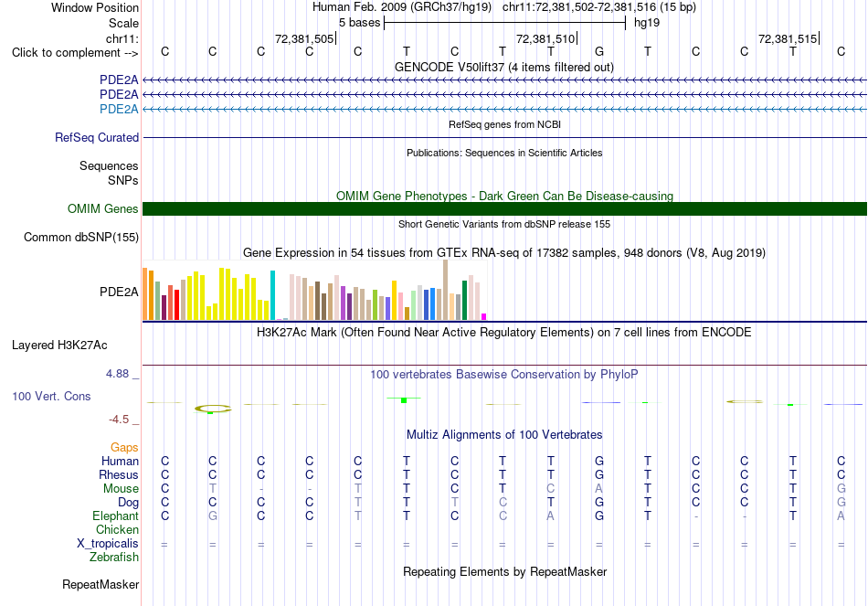Click the 72,381,510 position marker
This screenshot has height=606, width=868.
tap(545, 38)
